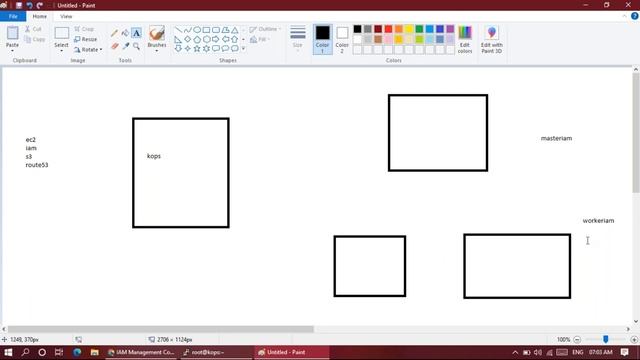Click the Select rectangle icon
This screenshot has width=640, height=360.
[62, 33]
